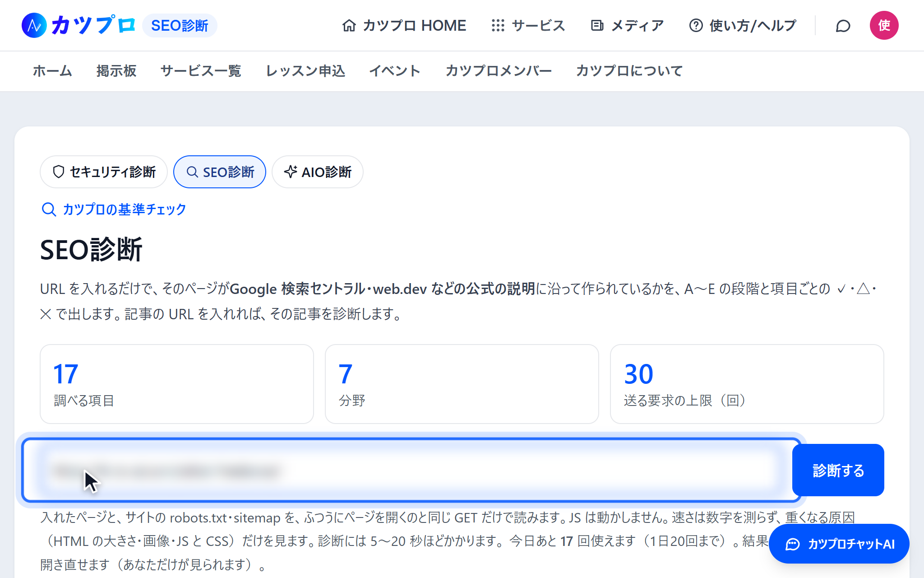Open the chat bubble icon in header

point(843,26)
